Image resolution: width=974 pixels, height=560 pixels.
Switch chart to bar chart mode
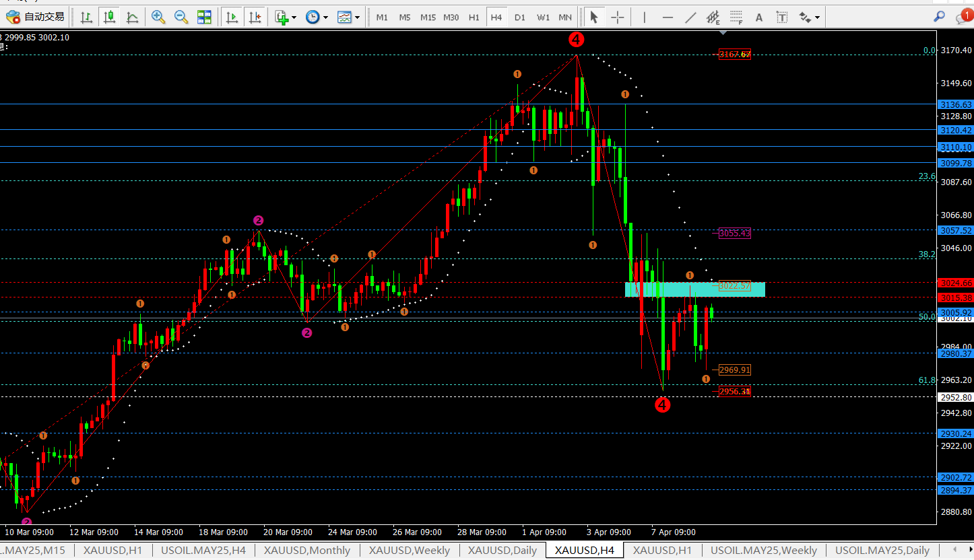86,17
